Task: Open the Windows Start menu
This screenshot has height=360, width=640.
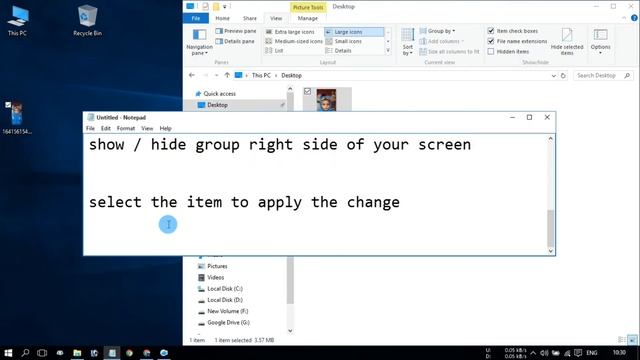Action: pos(8,353)
